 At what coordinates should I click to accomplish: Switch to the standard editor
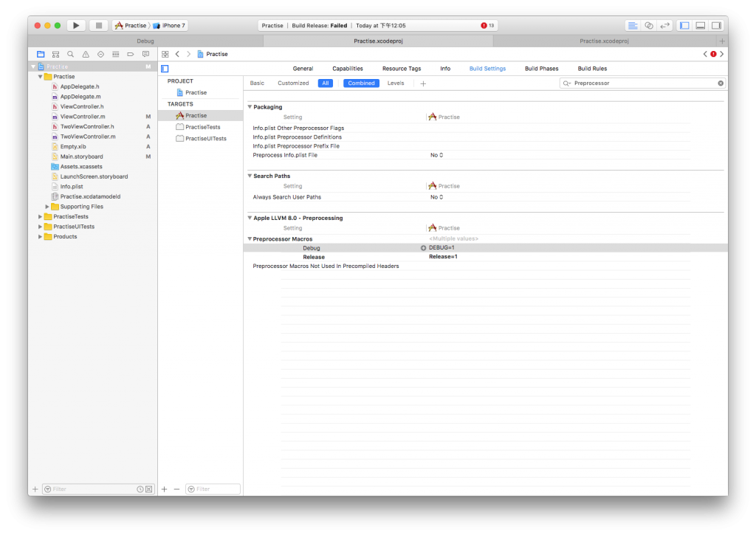633,26
